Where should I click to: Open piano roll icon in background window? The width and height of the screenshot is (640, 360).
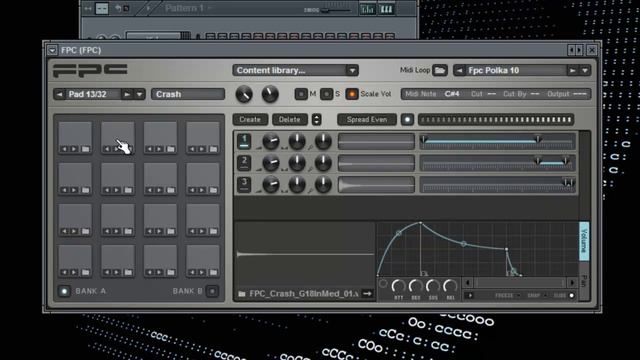[386, 9]
